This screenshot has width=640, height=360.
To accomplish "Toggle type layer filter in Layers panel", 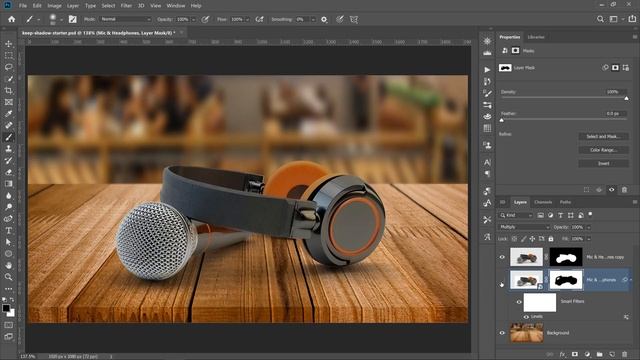I will [x=560, y=215].
